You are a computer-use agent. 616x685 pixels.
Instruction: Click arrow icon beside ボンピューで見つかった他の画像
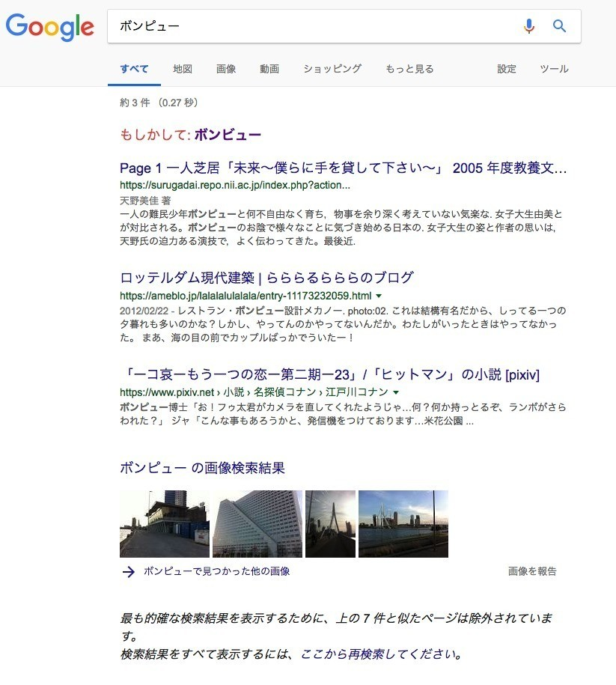pos(128,571)
